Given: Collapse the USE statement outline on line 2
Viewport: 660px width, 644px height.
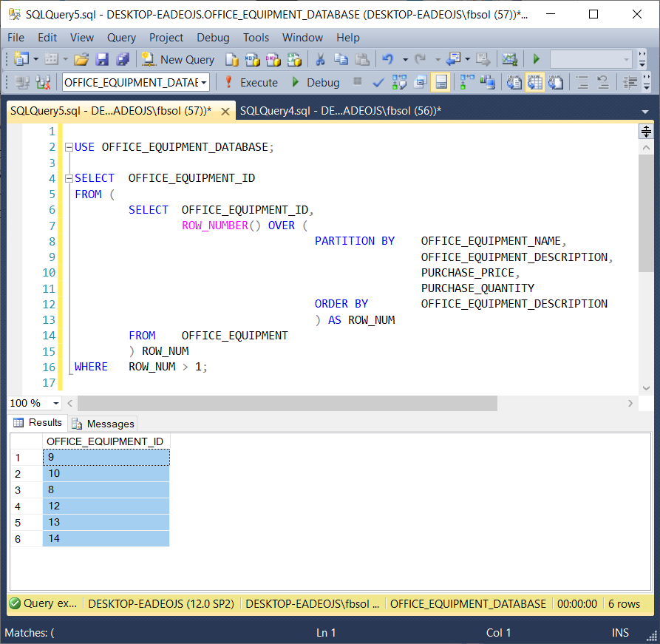Looking at the screenshot, I should tap(69, 147).
